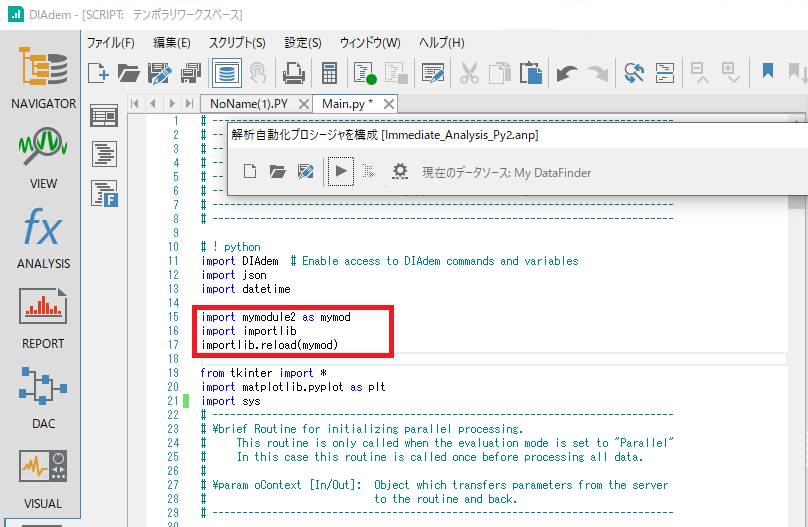The image size is (808, 527).
Task: Switch to the VIEW panel
Action: pos(43,158)
